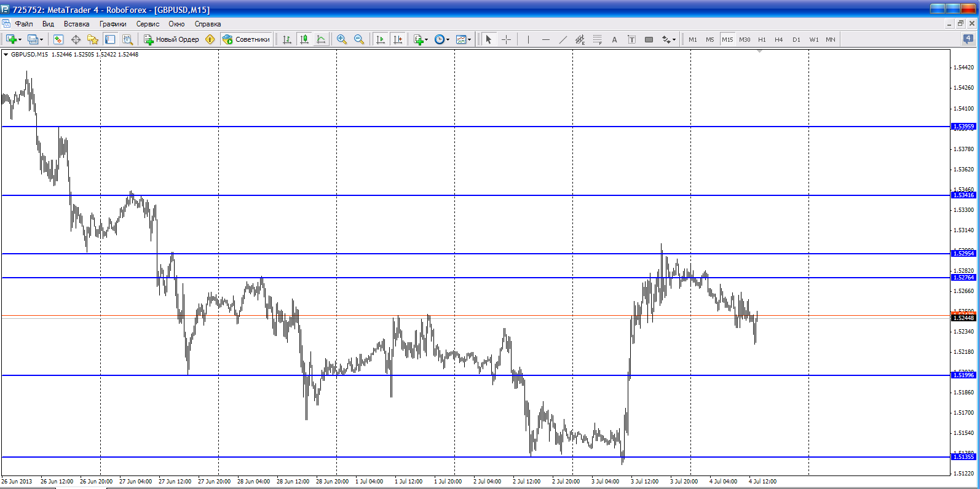
Task: Switch chart to bar chart mode
Action: click(286, 39)
